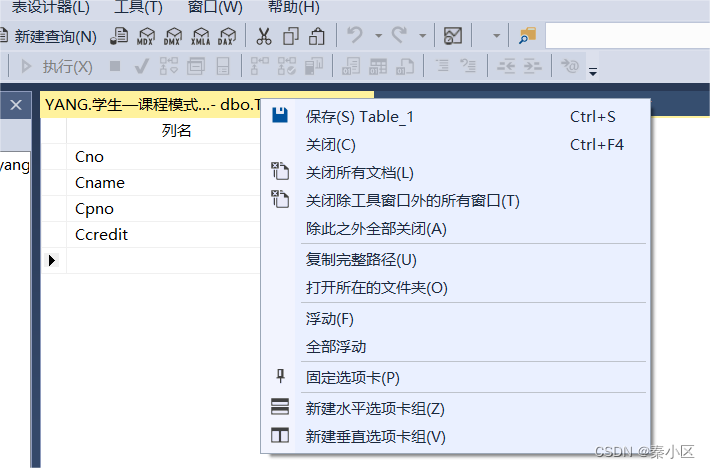Viewport: 710px width, 468px height.
Task: Click the empty new row name cell
Action: click(x=163, y=260)
